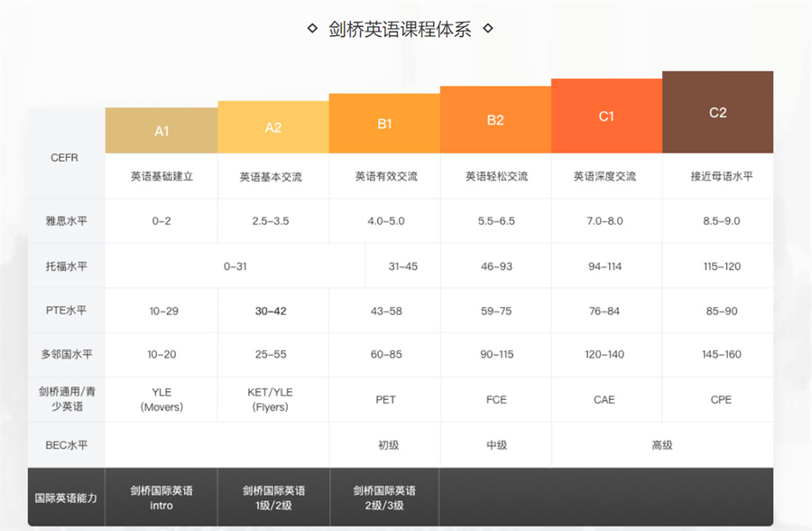Click the 剑桥国际英语 2级/3级 cell

click(384, 498)
